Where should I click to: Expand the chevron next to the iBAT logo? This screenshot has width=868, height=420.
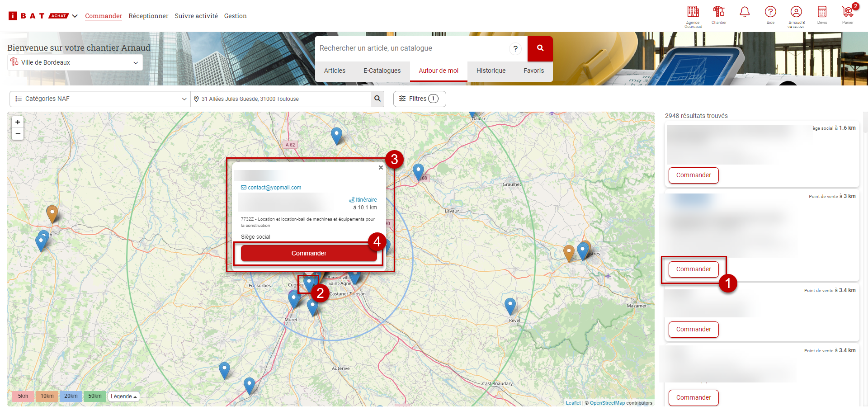coord(75,16)
